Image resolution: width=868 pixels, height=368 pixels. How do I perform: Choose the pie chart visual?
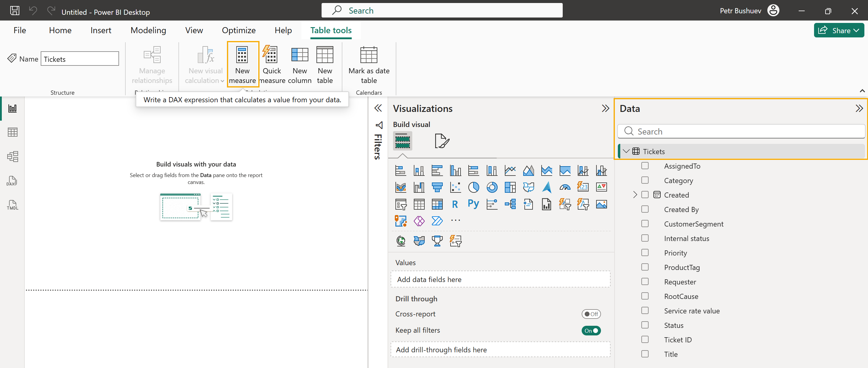[x=473, y=187]
